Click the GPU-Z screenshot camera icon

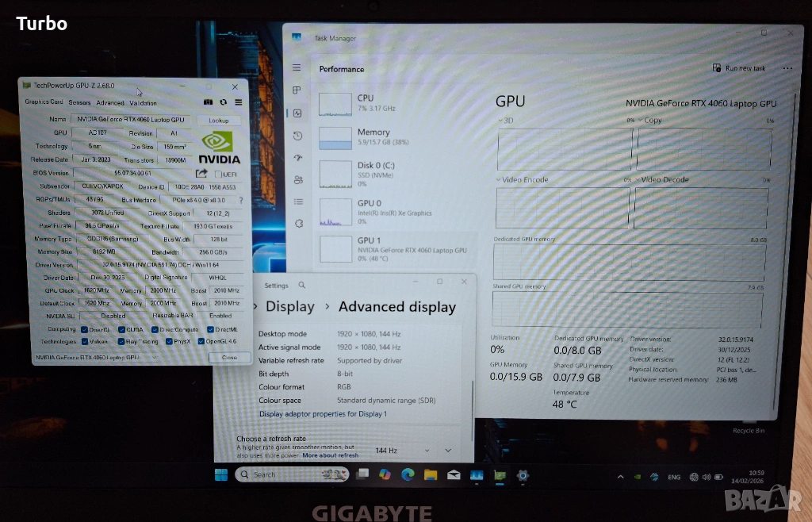(208, 102)
